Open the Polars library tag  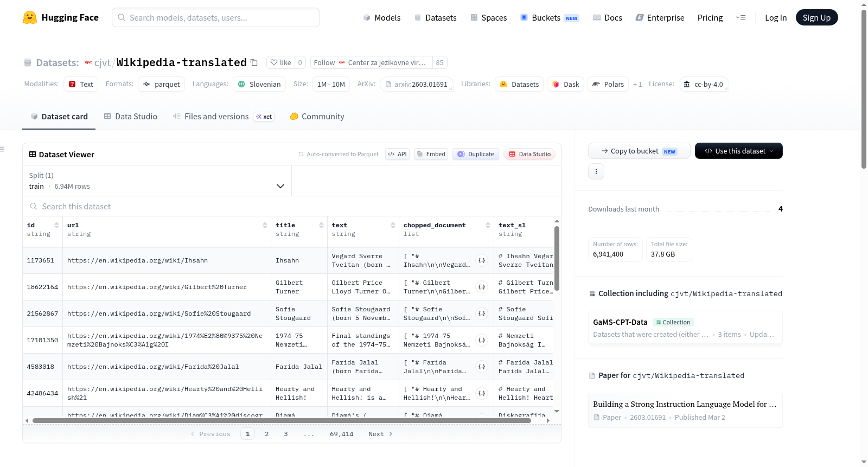(609, 84)
